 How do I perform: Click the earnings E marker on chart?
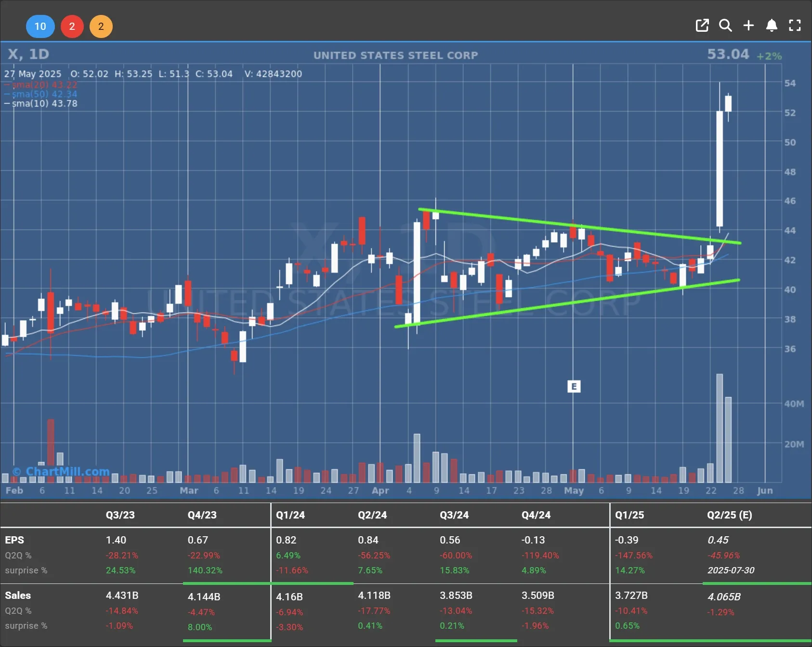(574, 386)
